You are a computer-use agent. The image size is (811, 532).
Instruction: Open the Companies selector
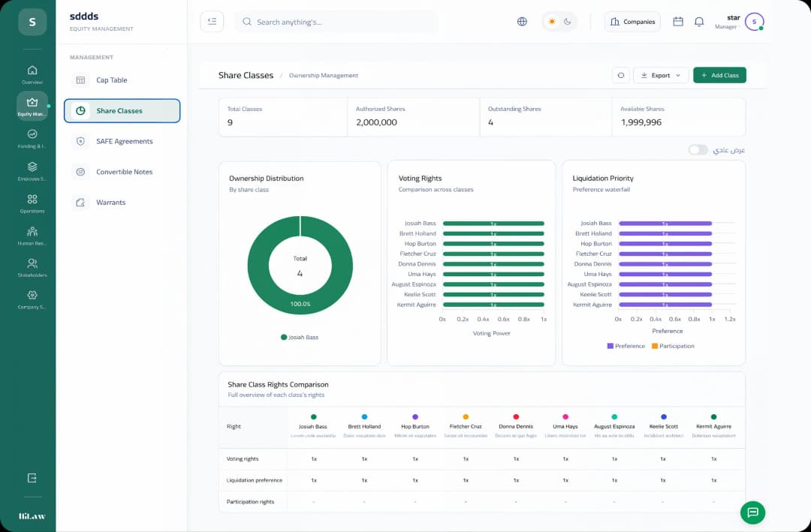point(632,22)
